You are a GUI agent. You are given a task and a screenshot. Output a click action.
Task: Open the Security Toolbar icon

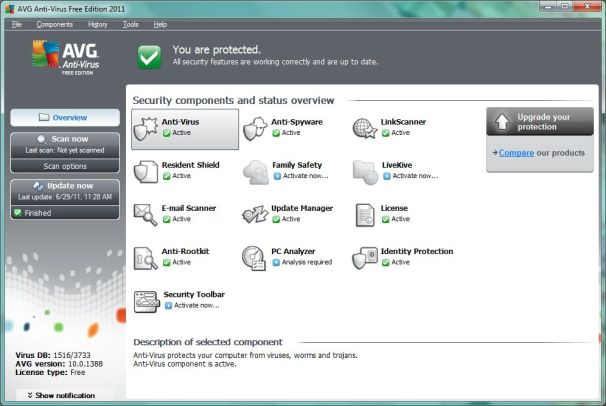click(x=147, y=302)
